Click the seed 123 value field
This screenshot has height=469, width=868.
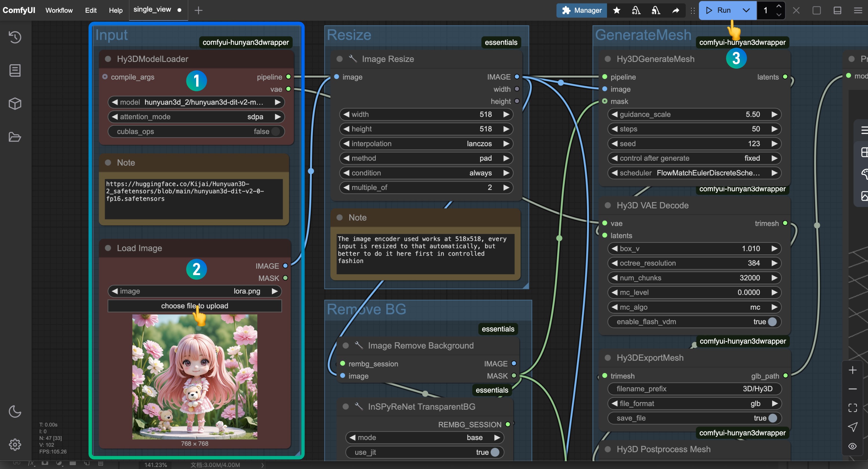click(x=694, y=144)
